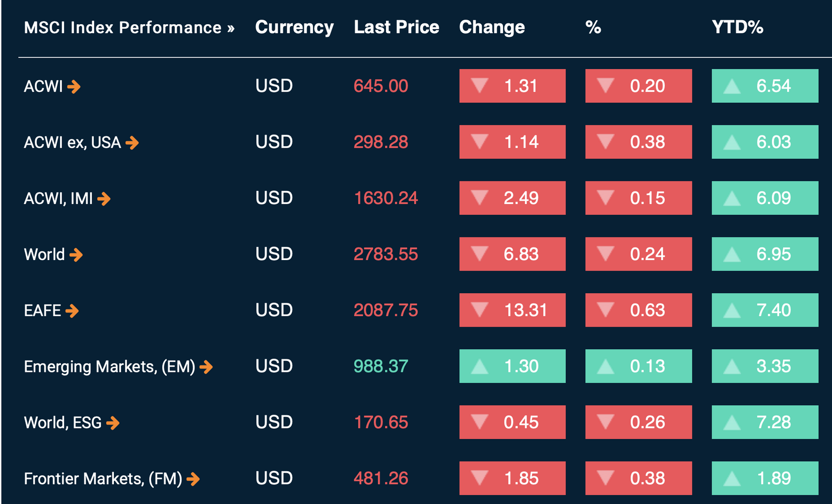The height and width of the screenshot is (504, 832).
Task: Open the Emerging Markets, (EM) index link
Action: (x=109, y=366)
